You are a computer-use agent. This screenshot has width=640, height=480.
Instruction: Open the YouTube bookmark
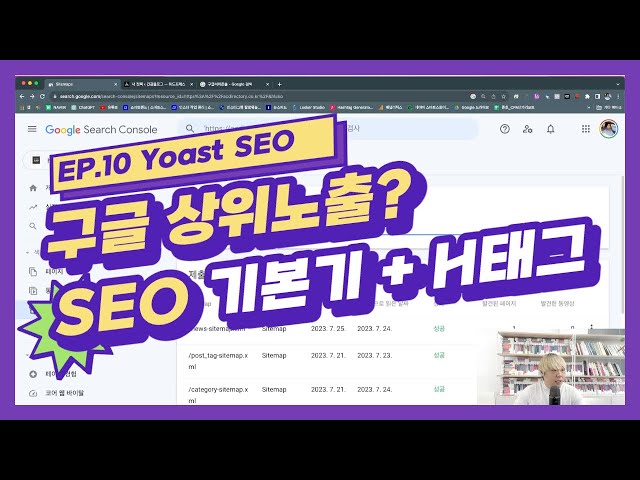coord(109,107)
